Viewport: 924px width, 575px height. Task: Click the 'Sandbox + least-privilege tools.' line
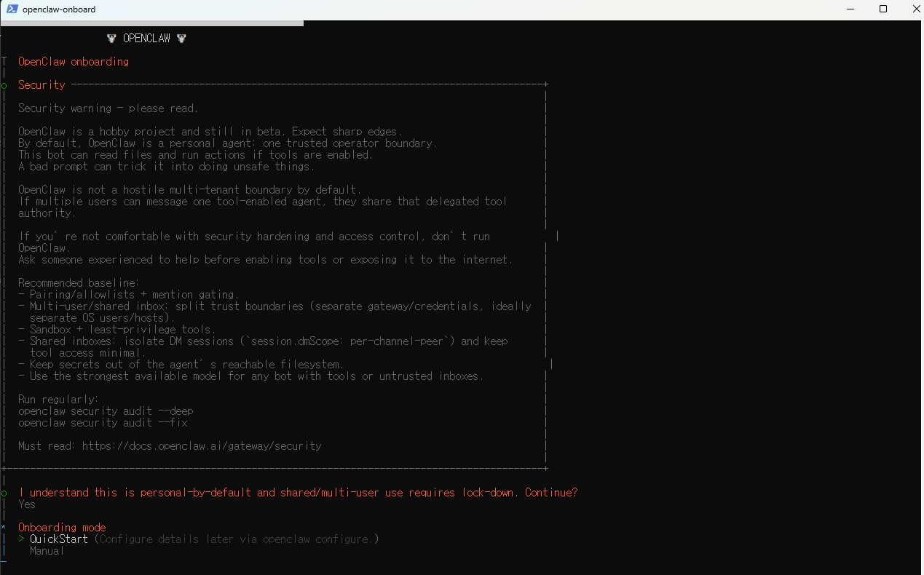point(117,330)
